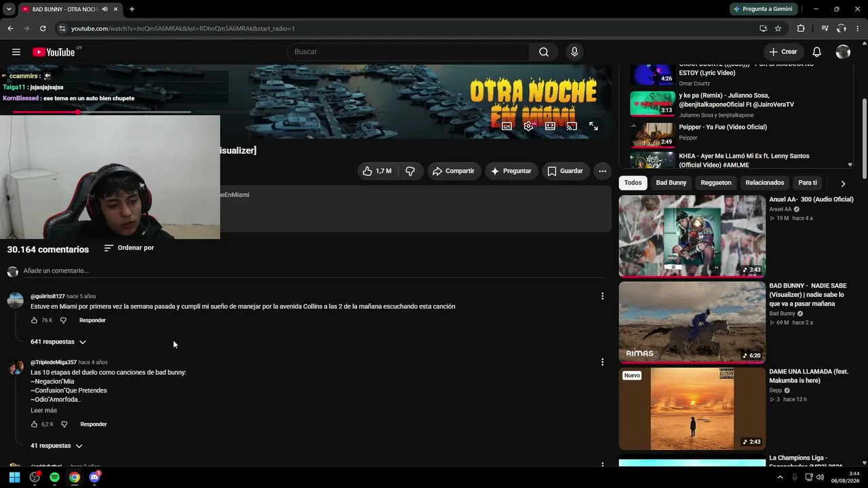
Task: Click the search magnifier button
Action: [544, 52]
